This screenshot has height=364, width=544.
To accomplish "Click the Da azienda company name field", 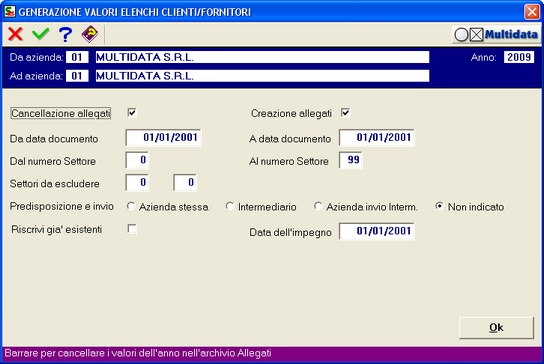I will coord(262,57).
